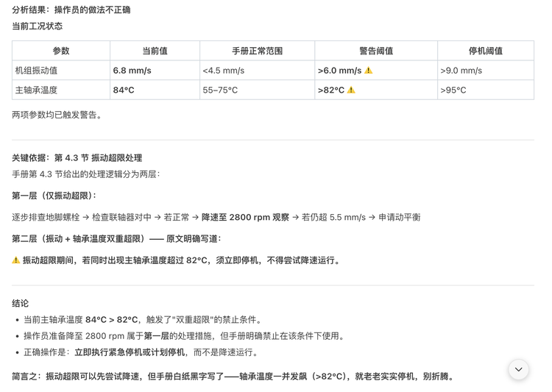552x392 pixels.
Task: Click the 关键依据：第 4.3 节 heading
Action: click(x=77, y=158)
